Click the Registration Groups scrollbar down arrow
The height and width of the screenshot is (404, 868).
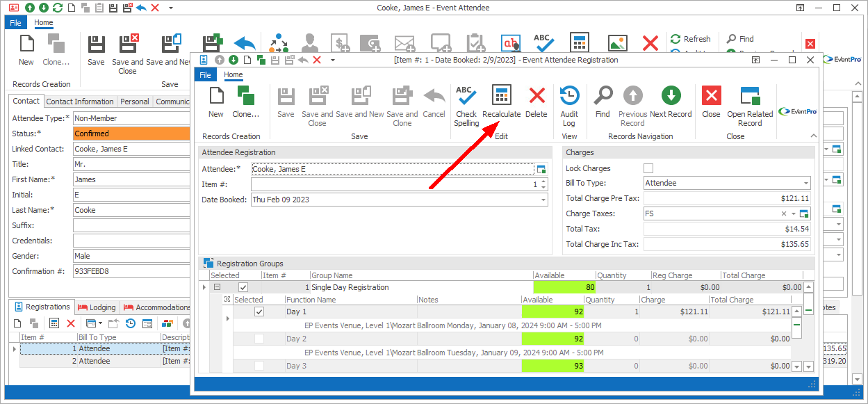(x=808, y=366)
